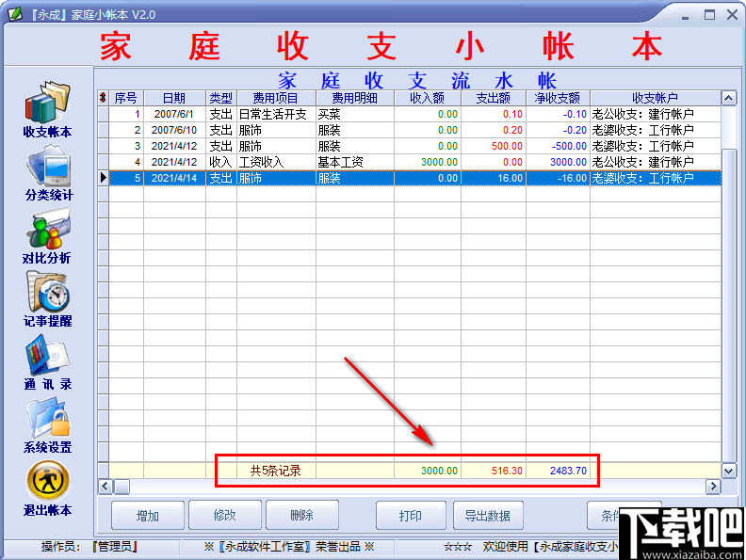Sort by the 类型 column header
The image size is (746, 560).
coord(221,98)
